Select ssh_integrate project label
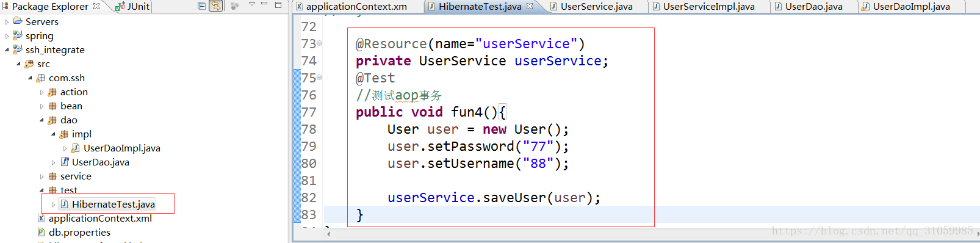Viewport: 980px width, 243px height. 55,50
